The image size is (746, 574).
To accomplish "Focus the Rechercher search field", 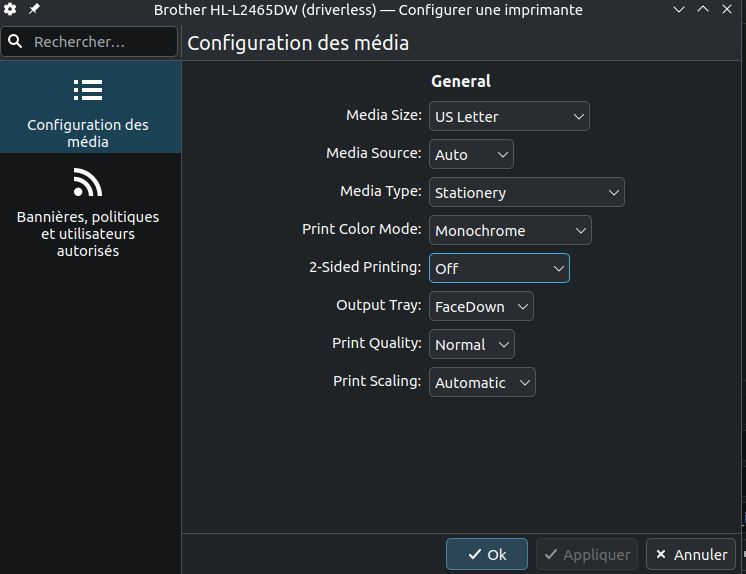I will click(x=89, y=42).
